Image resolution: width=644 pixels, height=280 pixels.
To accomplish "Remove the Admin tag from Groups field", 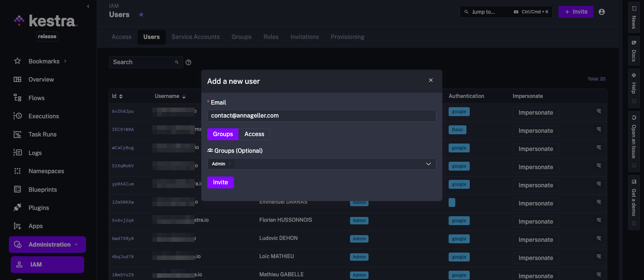I will pyautogui.click(x=230, y=164).
